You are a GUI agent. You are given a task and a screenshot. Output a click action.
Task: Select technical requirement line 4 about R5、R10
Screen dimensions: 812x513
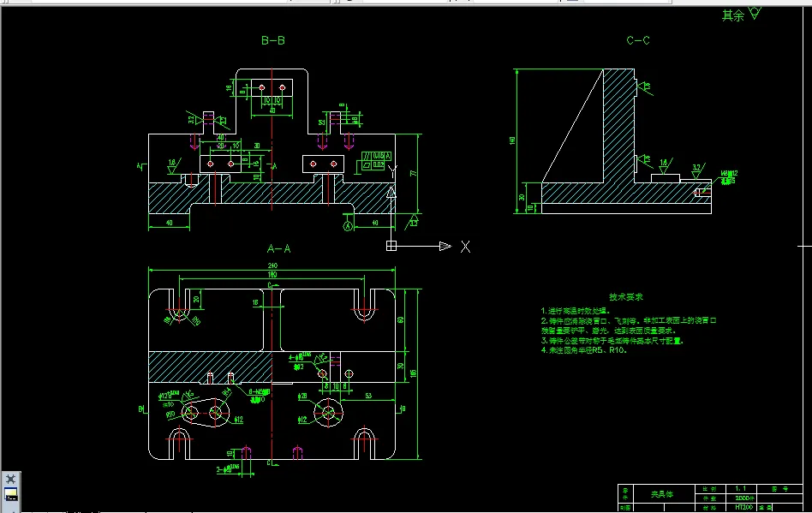pos(583,350)
